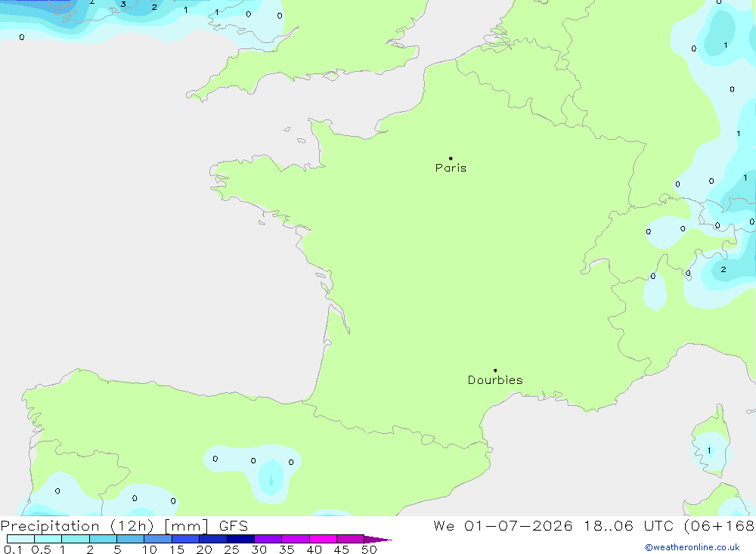Pick the 10–15 mm legend swatch
The height and width of the screenshot is (554, 756).
click(x=158, y=539)
